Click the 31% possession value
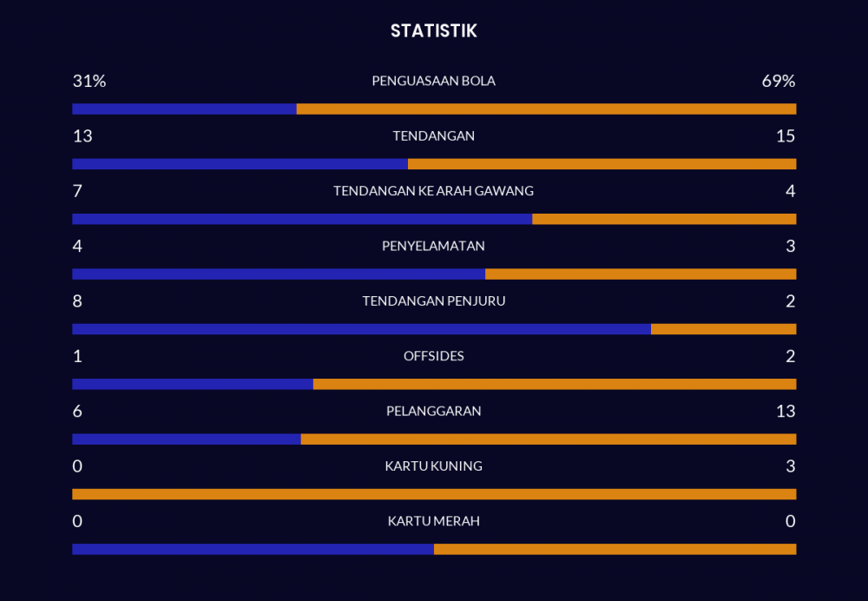868x601 pixels. 89,81
